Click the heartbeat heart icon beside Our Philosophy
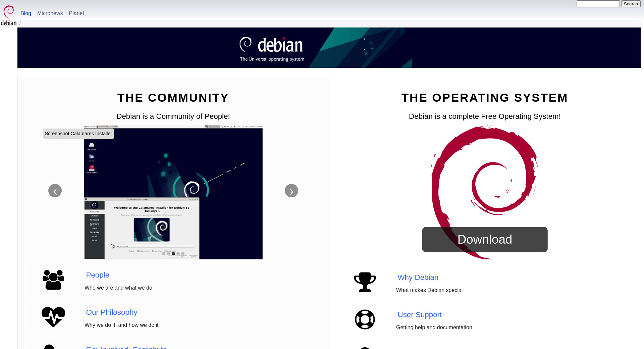This screenshot has width=644, height=349. (53, 317)
